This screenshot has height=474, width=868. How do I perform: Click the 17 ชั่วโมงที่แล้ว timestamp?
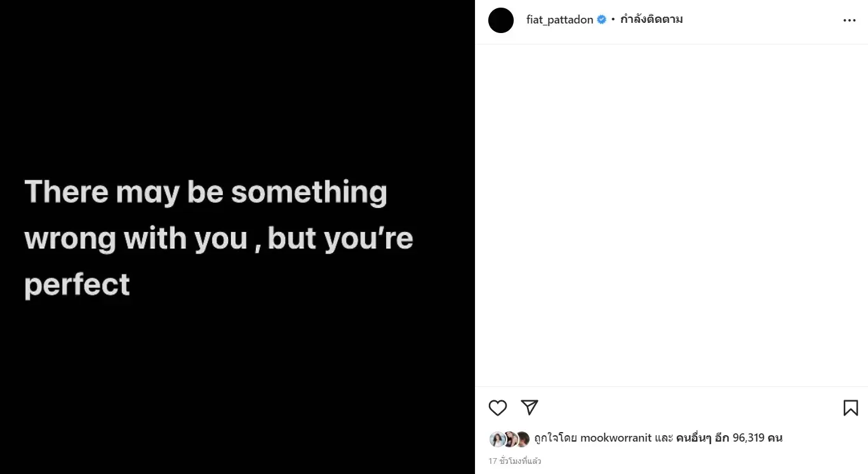[515, 461]
